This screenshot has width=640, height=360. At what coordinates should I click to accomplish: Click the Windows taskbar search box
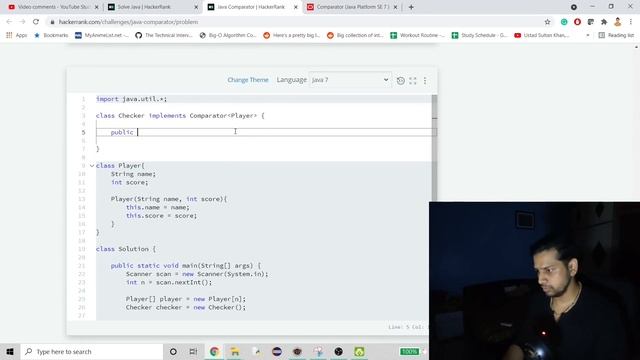coord(92,351)
